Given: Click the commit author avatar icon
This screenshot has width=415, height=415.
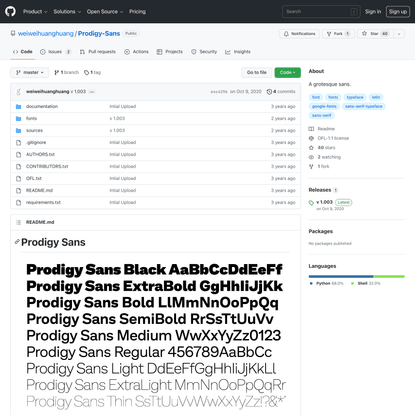Looking at the screenshot, I should [19, 92].
